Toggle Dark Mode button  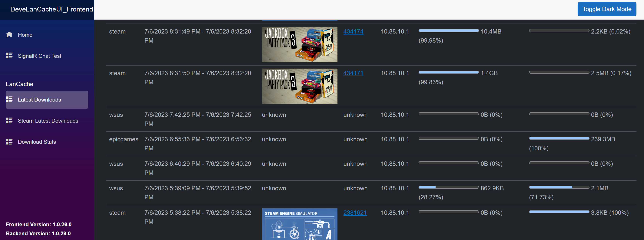pyautogui.click(x=607, y=9)
